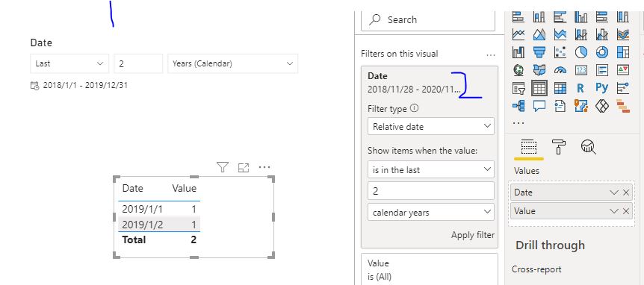Choose the treemap visualization
The height and width of the screenshot is (285, 644).
point(623,52)
